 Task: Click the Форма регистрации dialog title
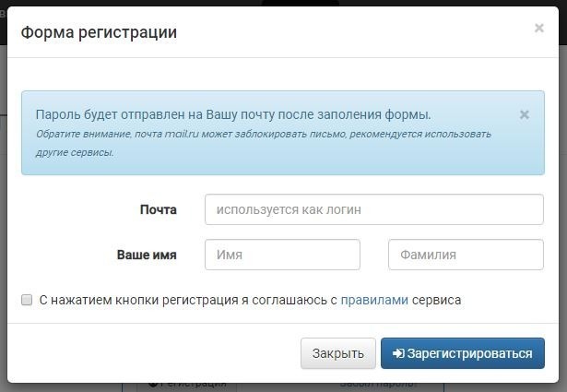[x=99, y=32]
